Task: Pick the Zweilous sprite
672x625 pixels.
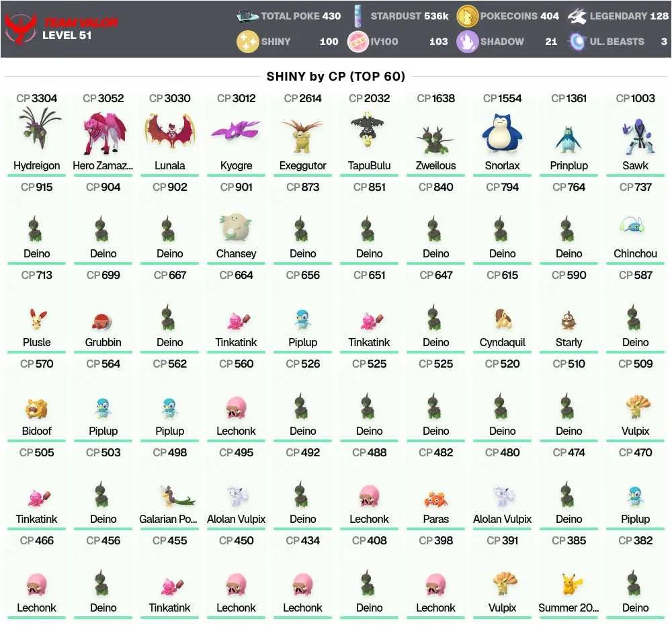Action: 436,139
